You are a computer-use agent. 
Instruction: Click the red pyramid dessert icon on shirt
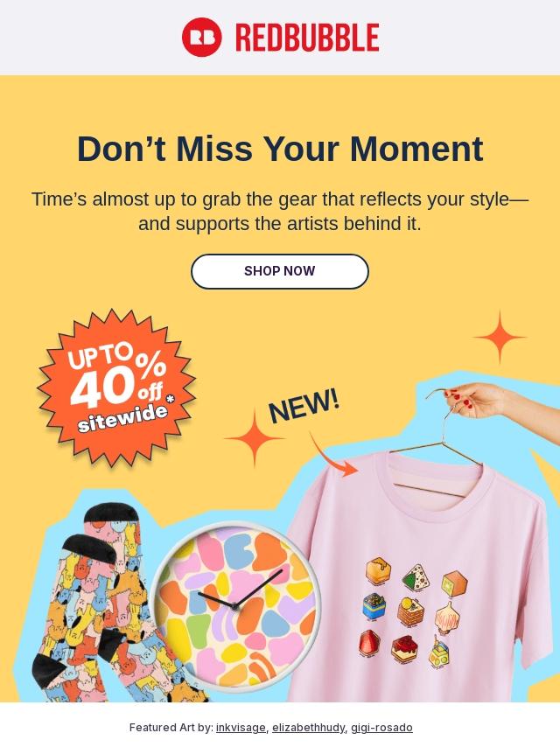click(x=369, y=643)
